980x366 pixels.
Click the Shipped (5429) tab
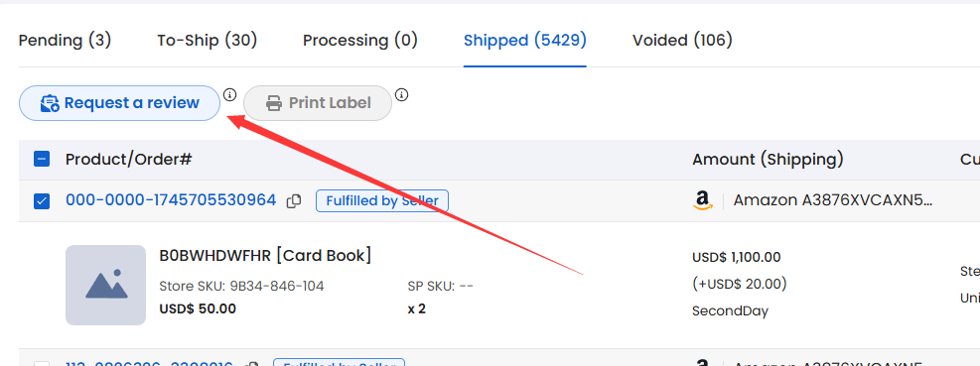pyautogui.click(x=525, y=41)
